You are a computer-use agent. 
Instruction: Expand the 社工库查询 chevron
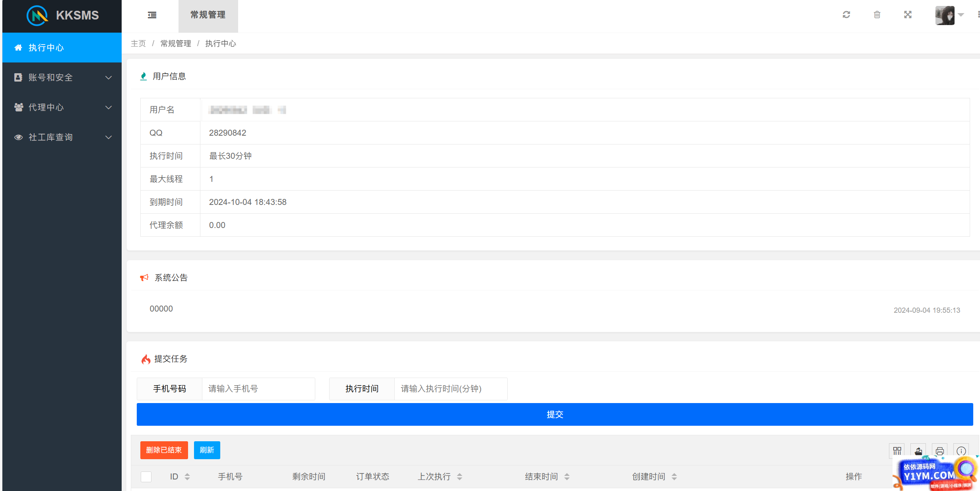tap(109, 137)
